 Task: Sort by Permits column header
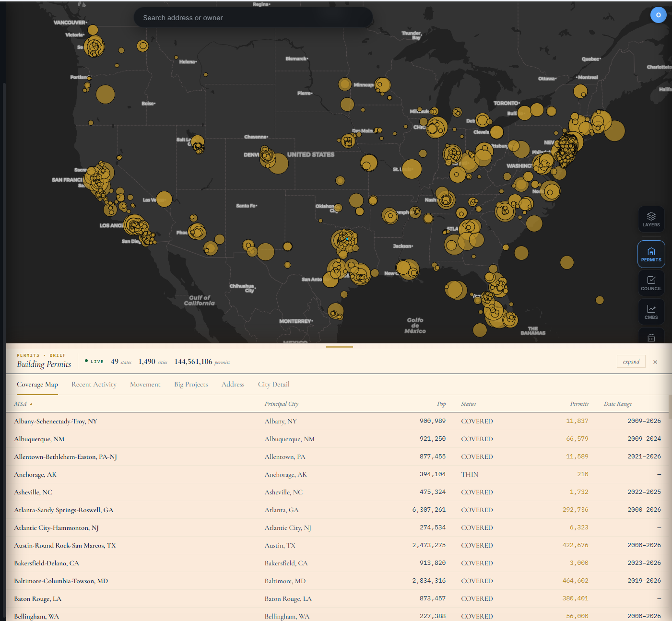579,404
